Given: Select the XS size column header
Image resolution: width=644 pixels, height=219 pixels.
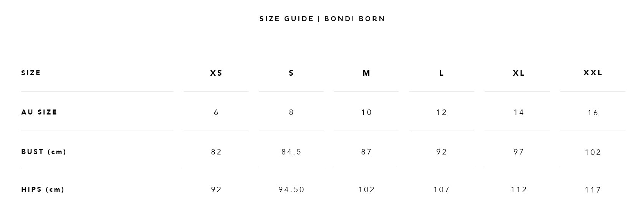Looking at the screenshot, I should (x=216, y=73).
